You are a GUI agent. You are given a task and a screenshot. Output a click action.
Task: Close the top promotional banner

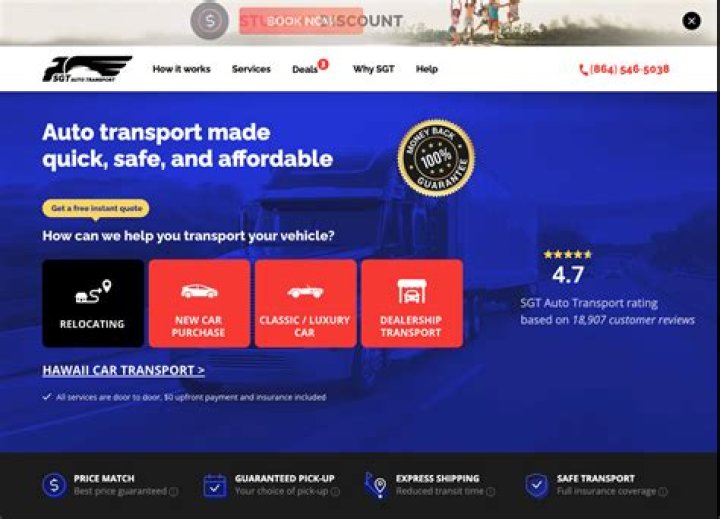pos(692,21)
